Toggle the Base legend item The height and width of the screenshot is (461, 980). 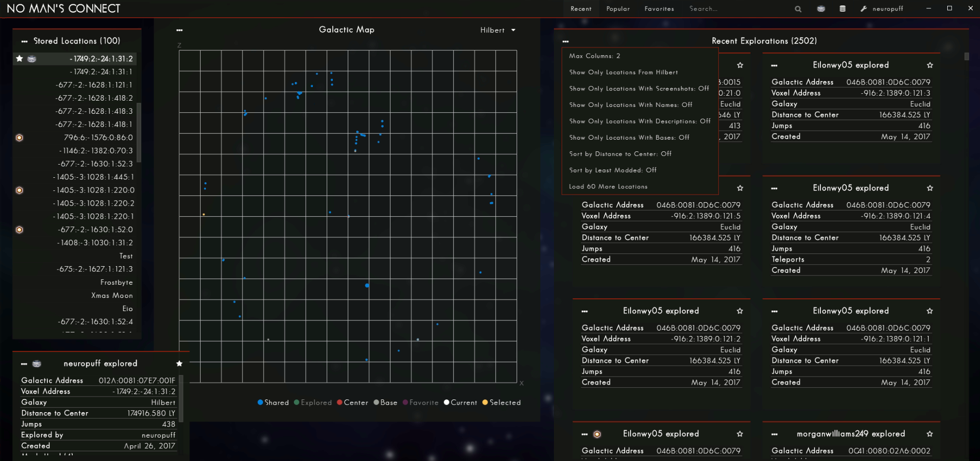coord(386,403)
